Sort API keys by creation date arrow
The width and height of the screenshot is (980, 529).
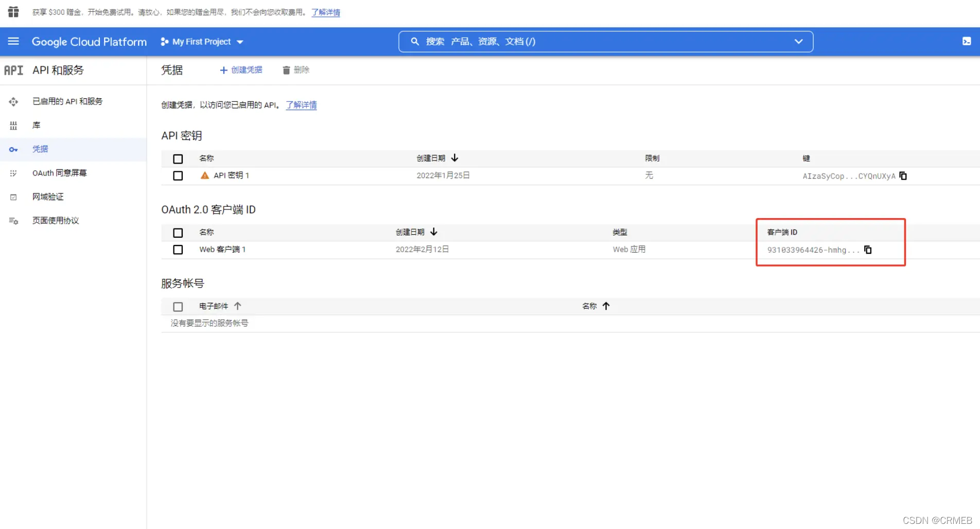pos(454,158)
